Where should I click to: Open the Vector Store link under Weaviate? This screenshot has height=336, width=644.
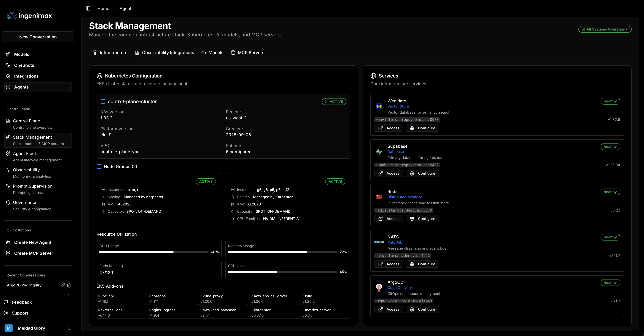coord(398,106)
